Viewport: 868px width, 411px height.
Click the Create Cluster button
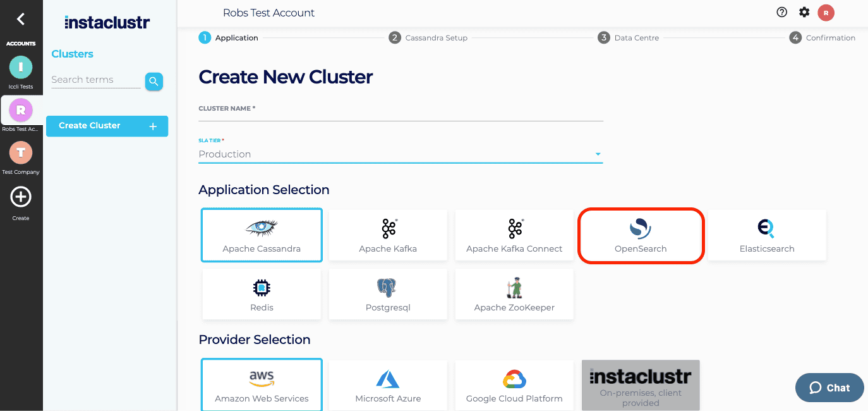pos(107,126)
